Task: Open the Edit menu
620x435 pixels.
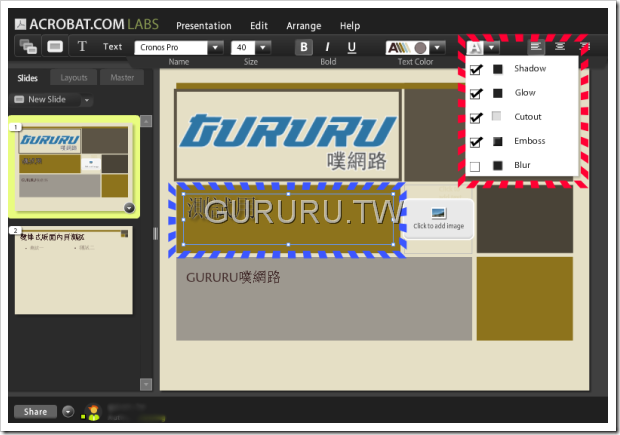Action: coord(259,26)
